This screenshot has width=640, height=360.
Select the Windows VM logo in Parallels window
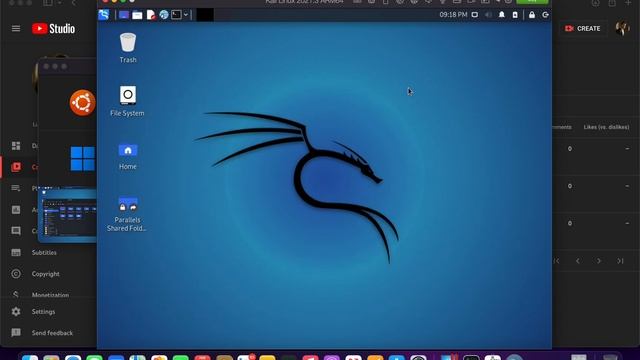pyautogui.click(x=83, y=159)
